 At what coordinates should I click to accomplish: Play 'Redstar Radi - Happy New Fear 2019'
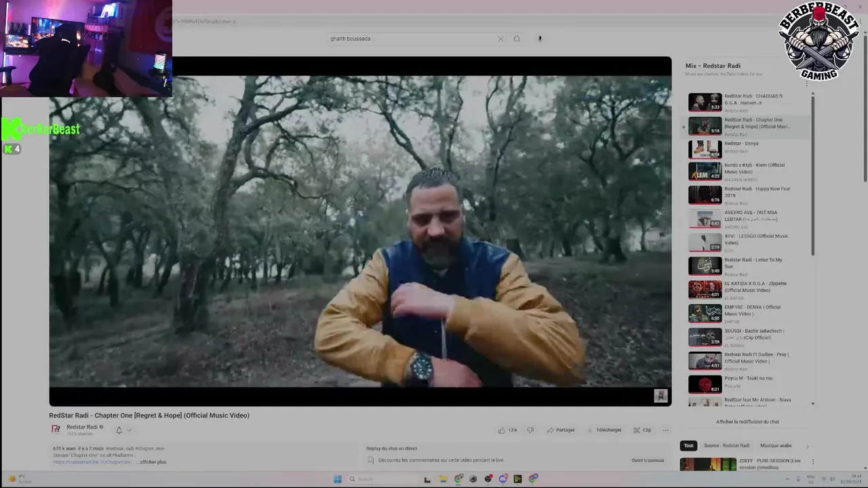748,195
